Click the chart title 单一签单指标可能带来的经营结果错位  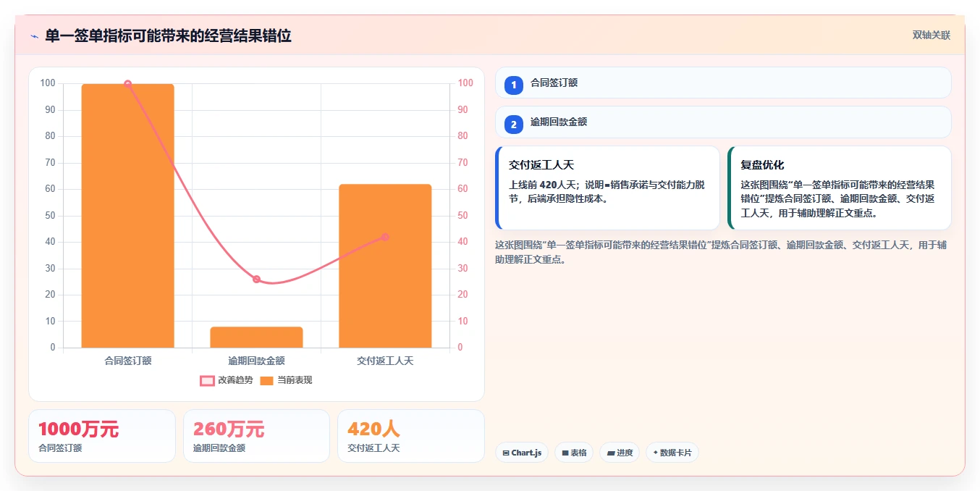pyautogui.click(x=168, y=35)
